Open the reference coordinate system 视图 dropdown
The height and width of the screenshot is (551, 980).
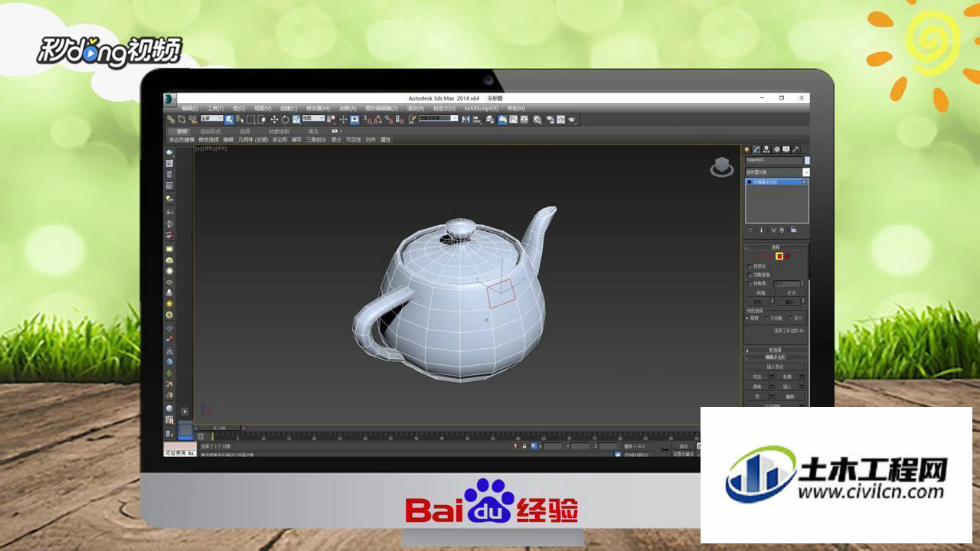pos(313,119)
